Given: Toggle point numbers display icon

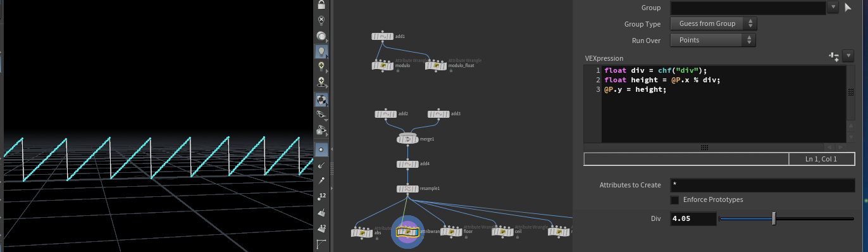Looking at the screenshot, I should click(x=321, y=196).
